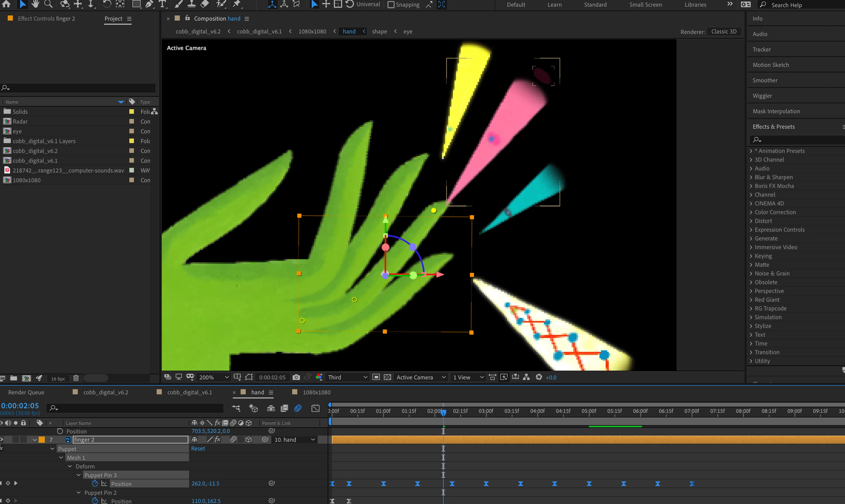This screenshot has height=504, width=845.
Task: Select the Puppet Pin tool
Action: point(236,4)
